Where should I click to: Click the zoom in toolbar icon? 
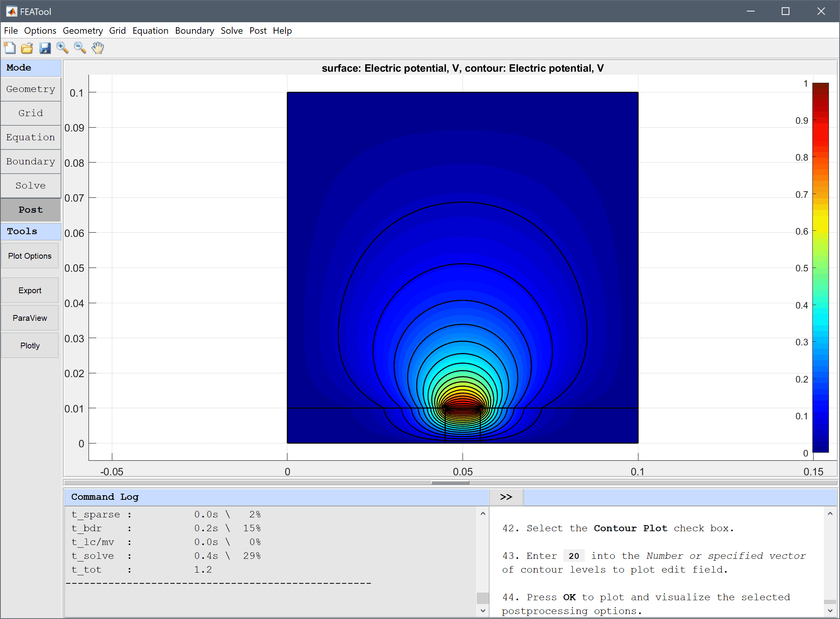(x=63, y=47)
